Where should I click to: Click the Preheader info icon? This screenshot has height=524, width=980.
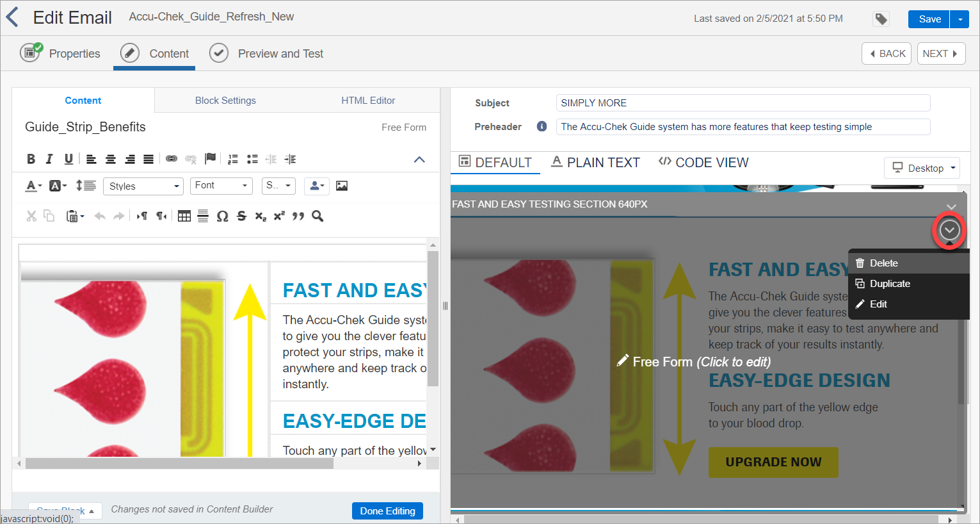point(542,126)
